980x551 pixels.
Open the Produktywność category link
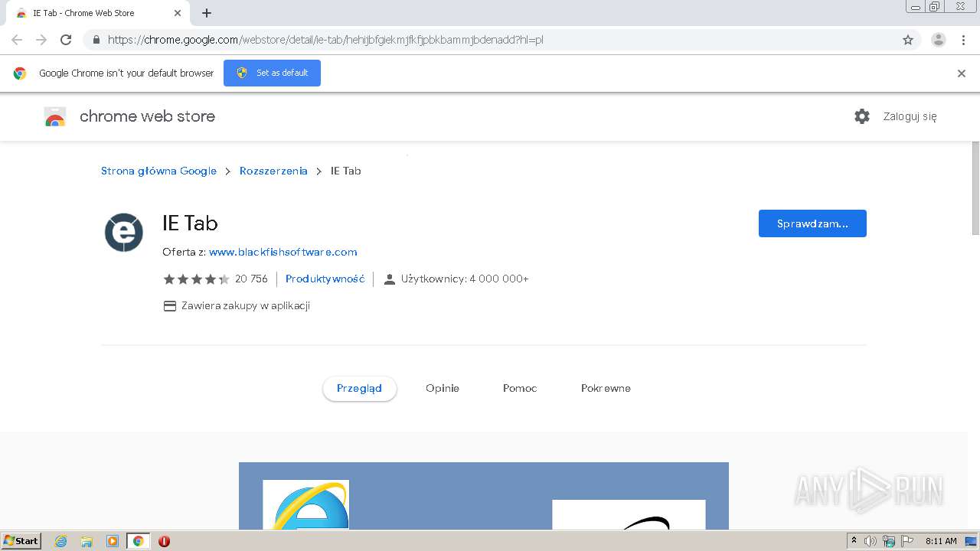325,279
